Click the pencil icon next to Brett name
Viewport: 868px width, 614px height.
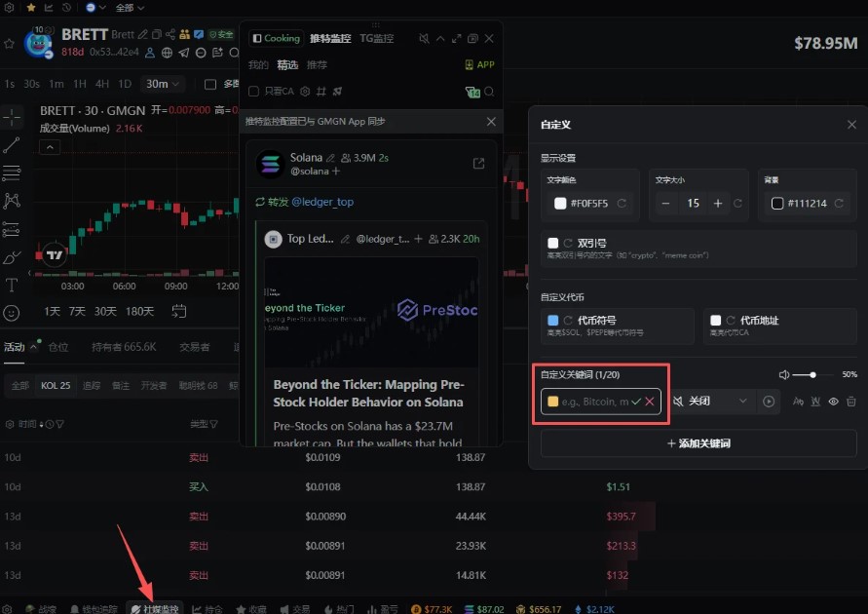(143, 35)
